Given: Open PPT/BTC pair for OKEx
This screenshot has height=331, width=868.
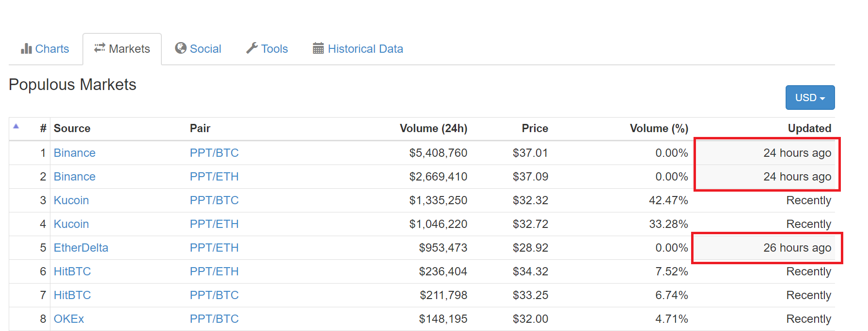Looking at the screenshot, I should click(x=214, y=319).
